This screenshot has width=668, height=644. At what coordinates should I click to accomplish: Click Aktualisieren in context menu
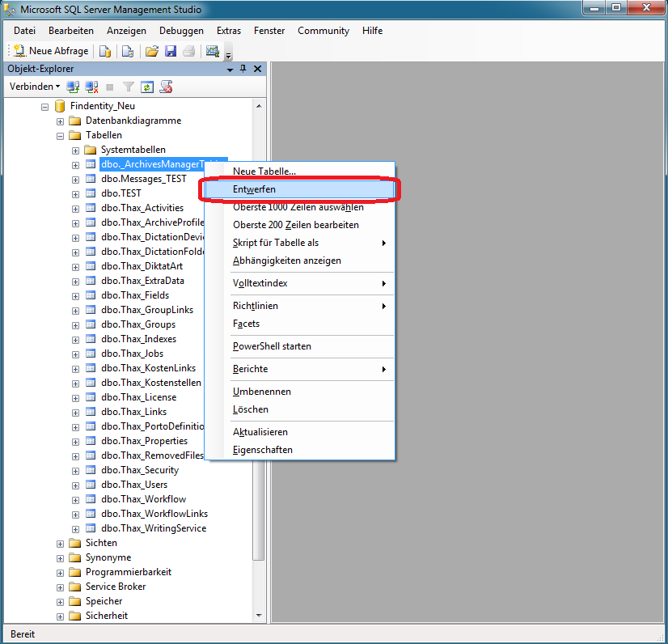tap(300, 432)
